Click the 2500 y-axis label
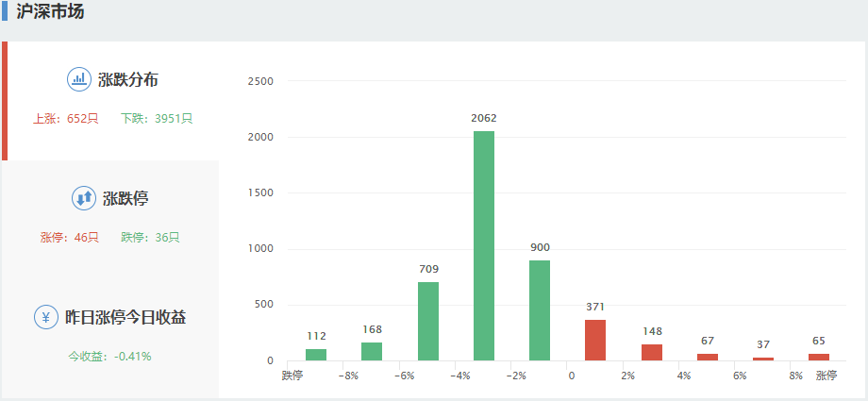The height and width of the screenshot is (401, 868). pyautogui.click(x=260, y=81)
